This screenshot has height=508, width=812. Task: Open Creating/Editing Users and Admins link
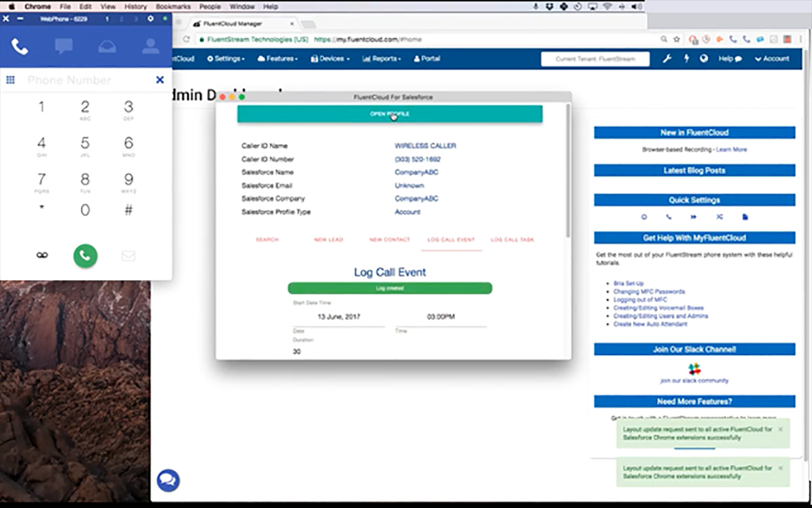tap(660, 316)
